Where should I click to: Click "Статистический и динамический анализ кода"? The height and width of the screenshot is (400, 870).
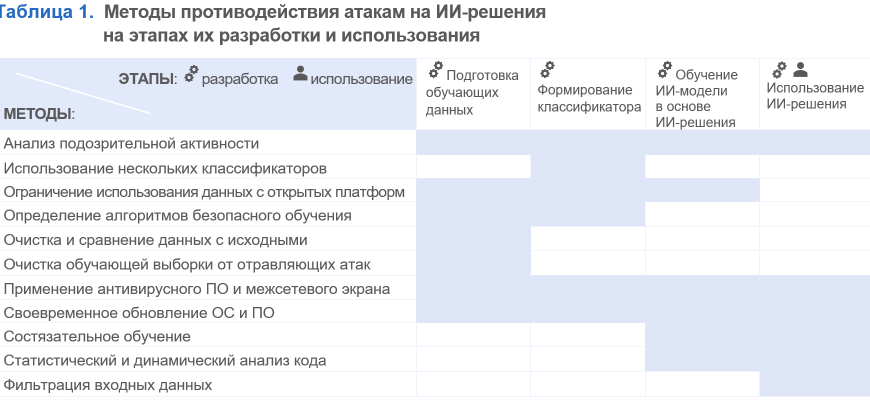165,361
